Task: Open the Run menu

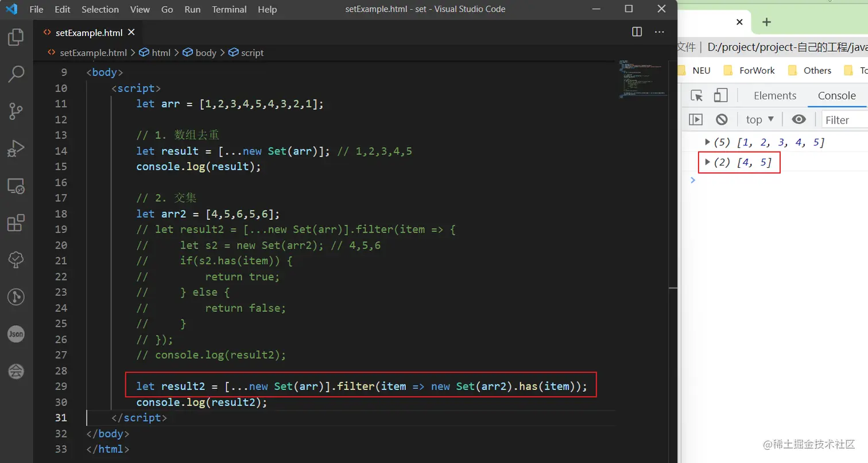Action: [x=193, y=9]
